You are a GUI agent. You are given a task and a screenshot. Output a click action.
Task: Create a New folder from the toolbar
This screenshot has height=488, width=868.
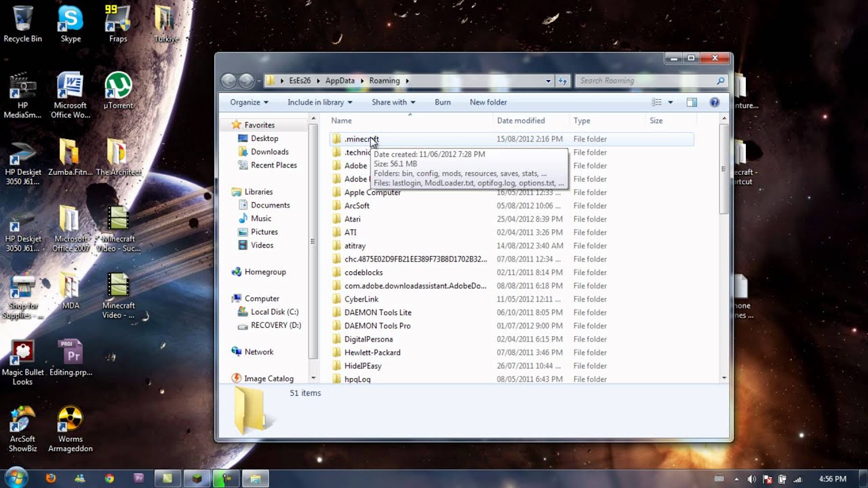pyautogui.click(x=488, y=102)
